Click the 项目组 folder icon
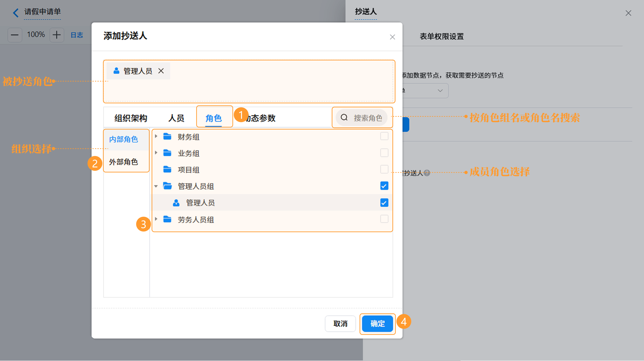This screenshot has width=644, height=361. (167, 169)
